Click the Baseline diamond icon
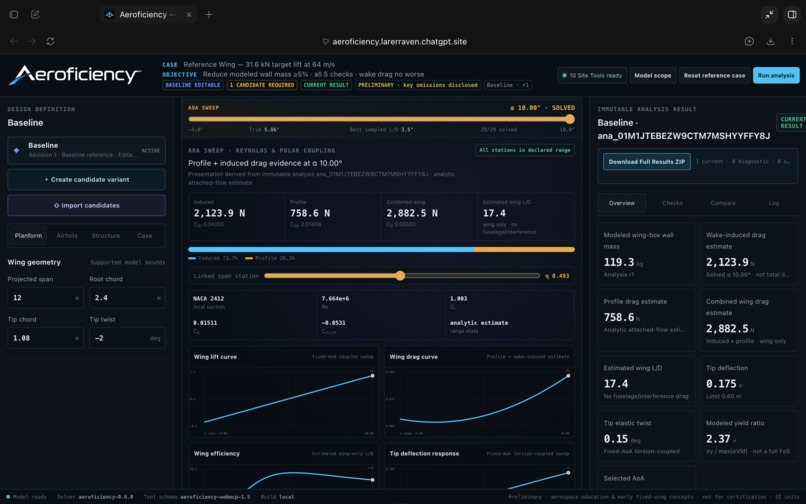 click(16, 150)
